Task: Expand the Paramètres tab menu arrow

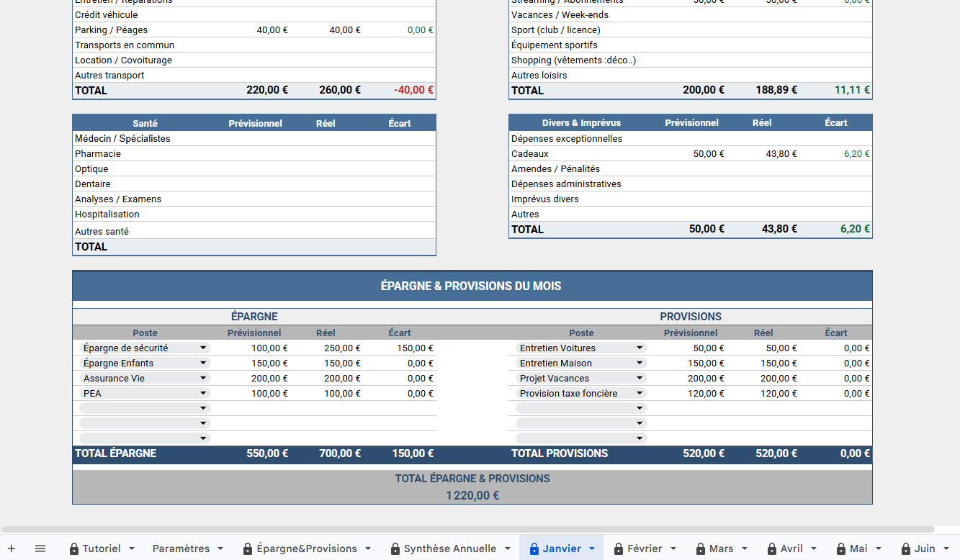Action: (220, 548)
